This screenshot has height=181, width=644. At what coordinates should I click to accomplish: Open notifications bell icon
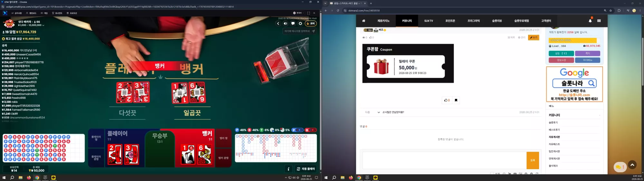590,21
